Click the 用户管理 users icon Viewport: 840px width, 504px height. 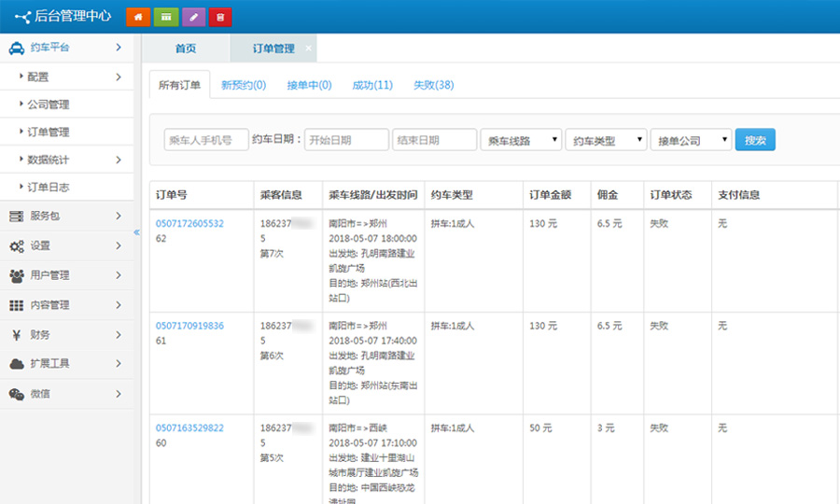coord(16,275)
